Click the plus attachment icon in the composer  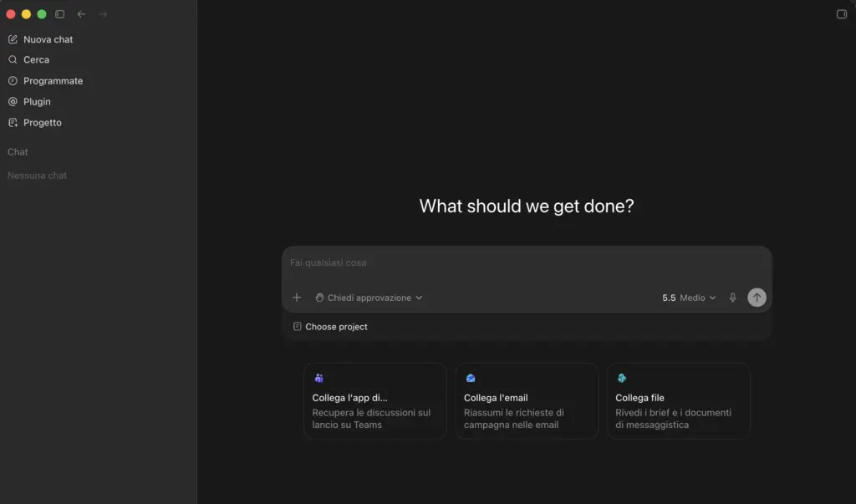[297, 298]
